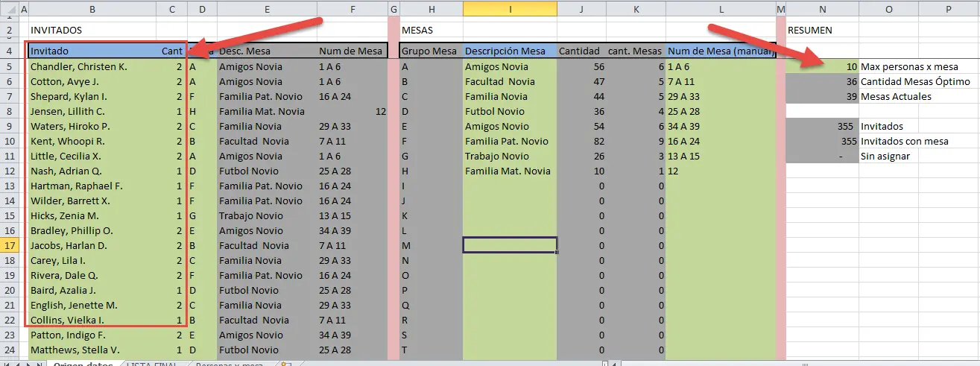Screen dimensions: 980x366
Task: Click the Familia Mat. Novia cell in row 8
Action: click(x=267, y=111)
